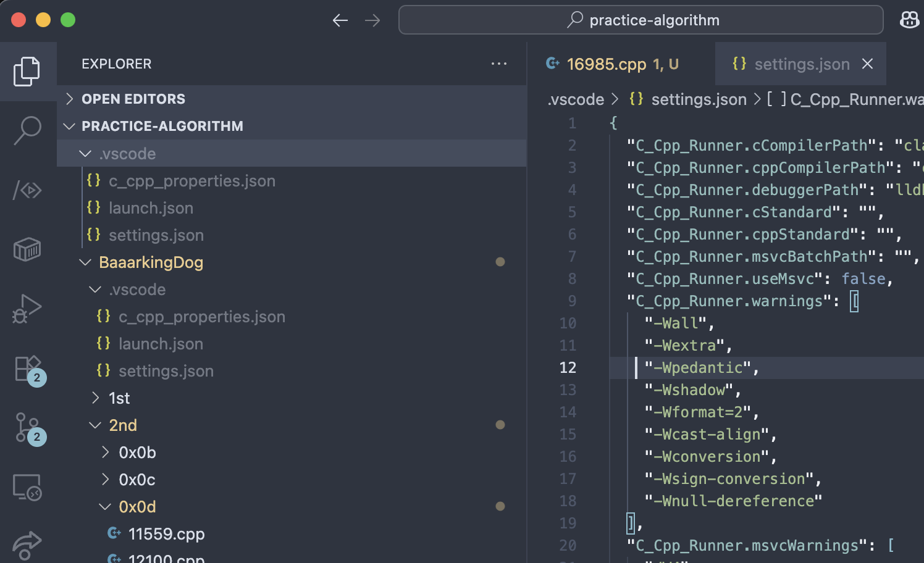Open 11559.cpp in the file tree

166,534
